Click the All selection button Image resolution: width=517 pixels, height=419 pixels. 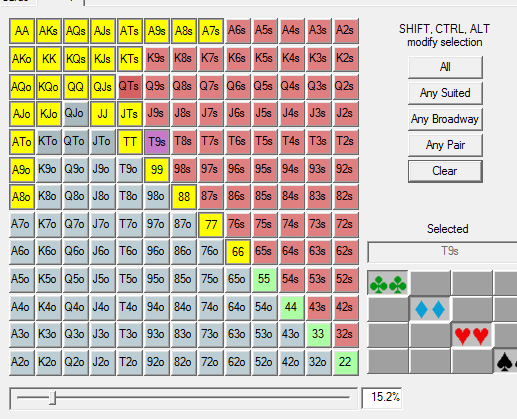(445, 67)
